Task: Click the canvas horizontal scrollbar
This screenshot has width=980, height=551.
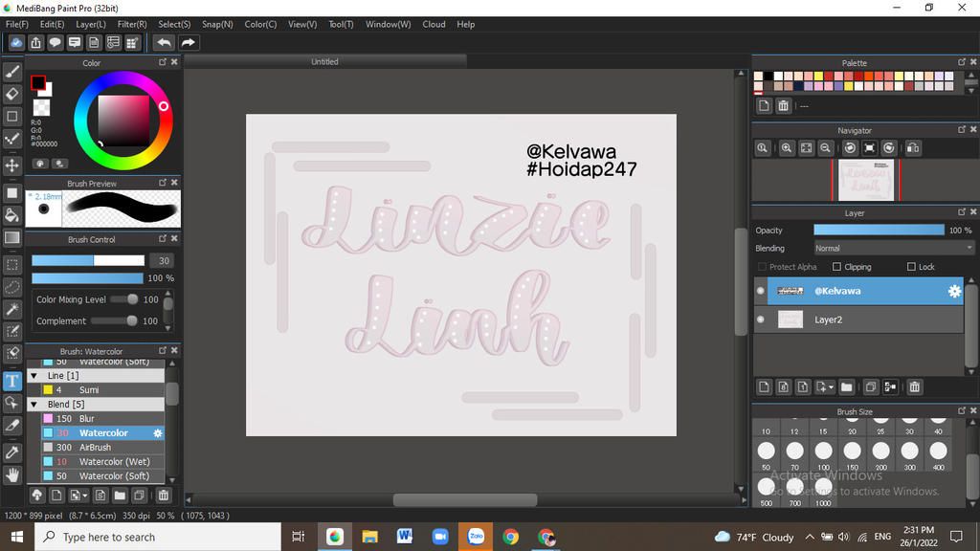Action: click(465, 499)
